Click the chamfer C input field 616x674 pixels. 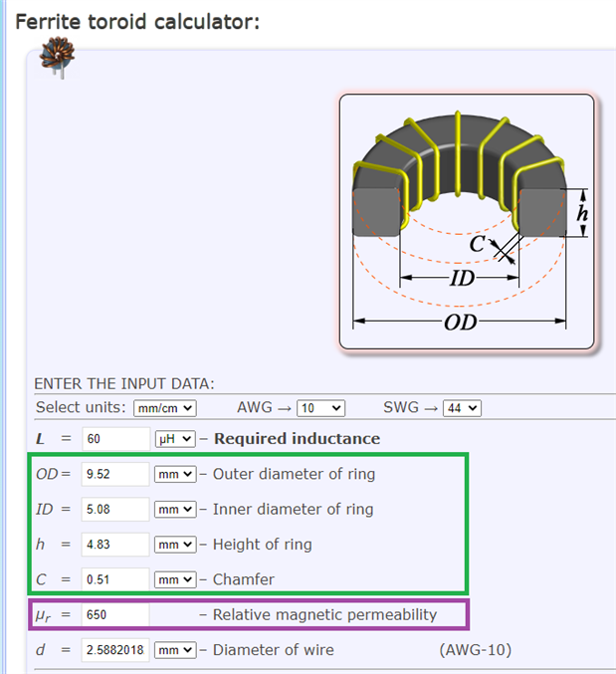115,579
